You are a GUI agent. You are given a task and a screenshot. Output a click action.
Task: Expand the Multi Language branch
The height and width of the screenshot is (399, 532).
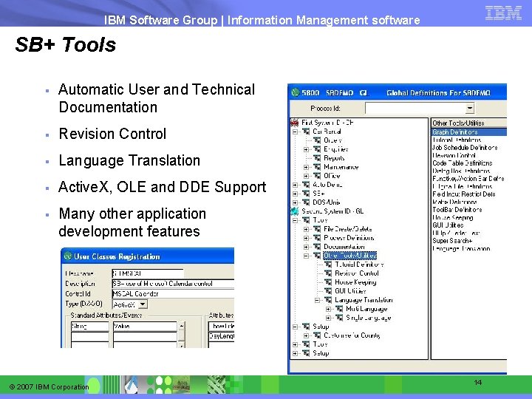(x=328, y=309)
